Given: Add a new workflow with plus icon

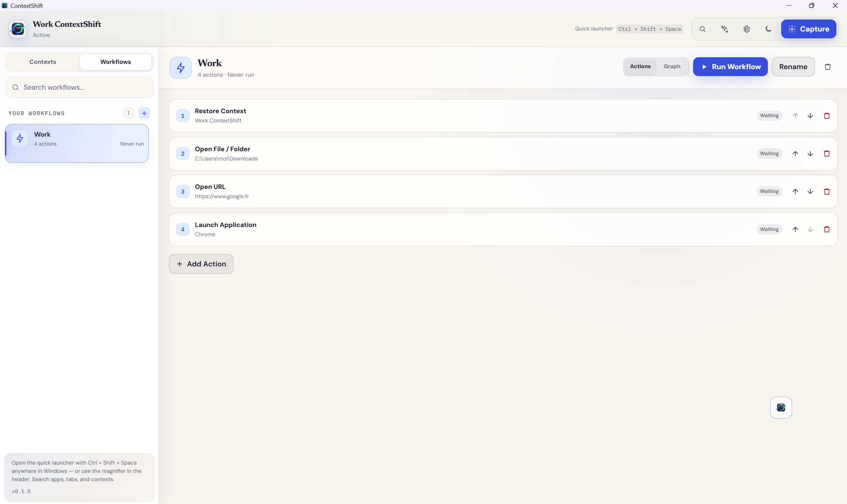Looking at the screenshot, I should point(144,113).
